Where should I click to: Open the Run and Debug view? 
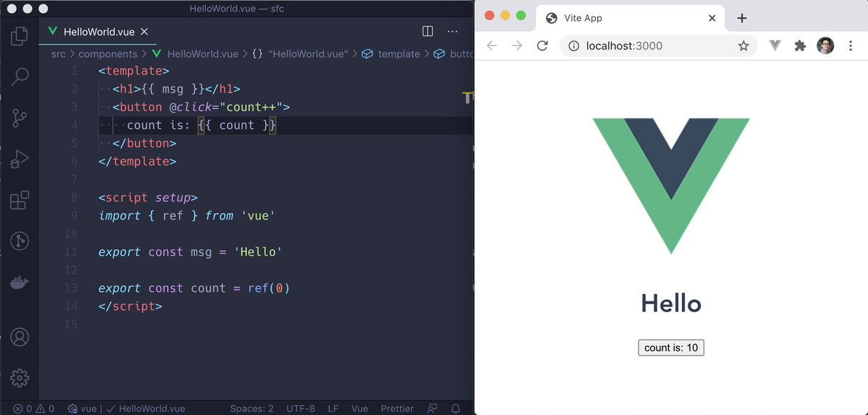[20, 159]
